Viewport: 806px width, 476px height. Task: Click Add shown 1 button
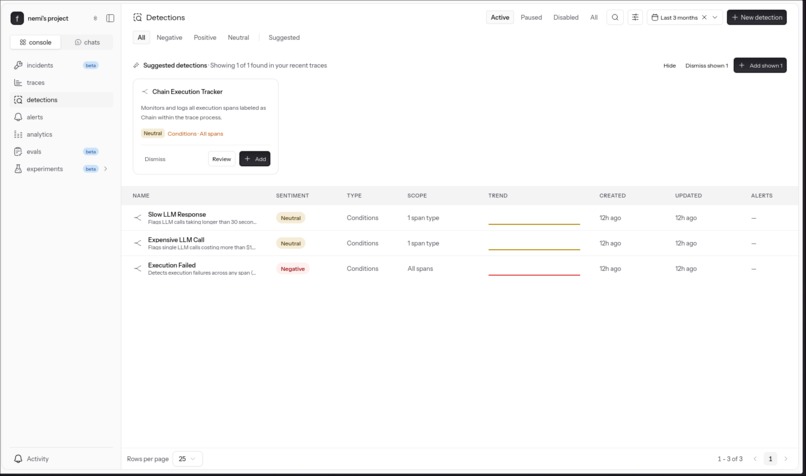pyautogui.click(x=760, y=65)
